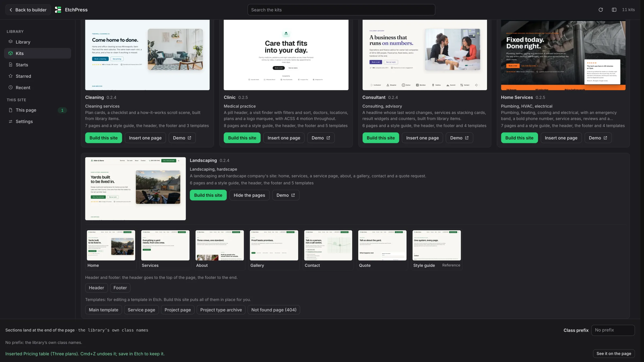Select the Landscaping About page thumbnail
Screen dimensions: 644x362
pos(219,245)
